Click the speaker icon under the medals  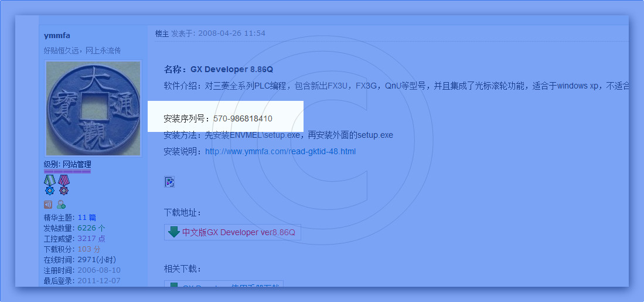click(48, 205)
